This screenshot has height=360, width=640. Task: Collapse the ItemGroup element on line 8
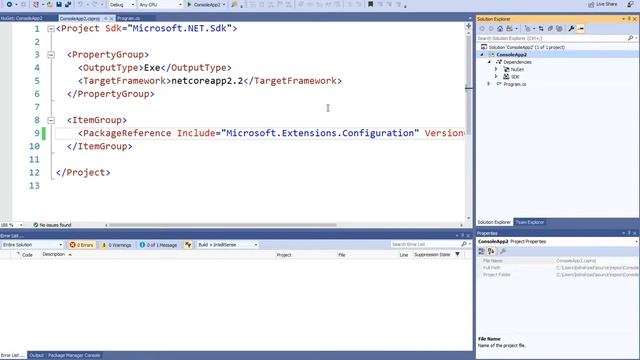[x=51, y=120]
